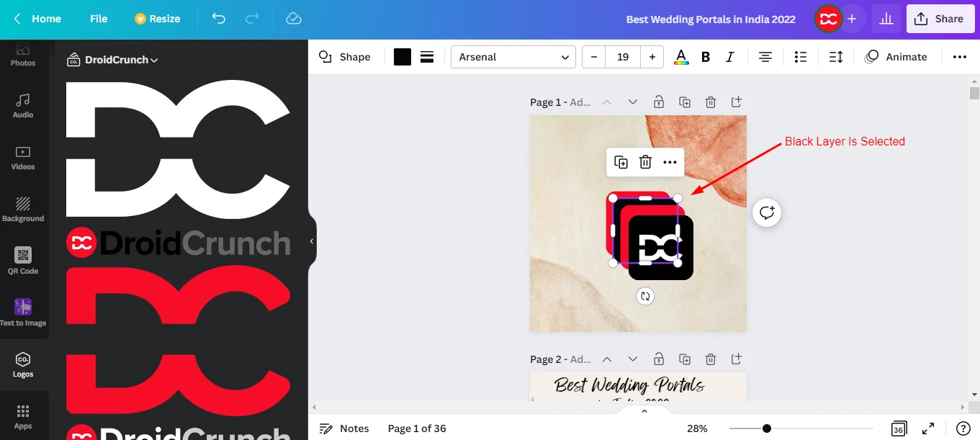Open the File menu

click(99, 19)
